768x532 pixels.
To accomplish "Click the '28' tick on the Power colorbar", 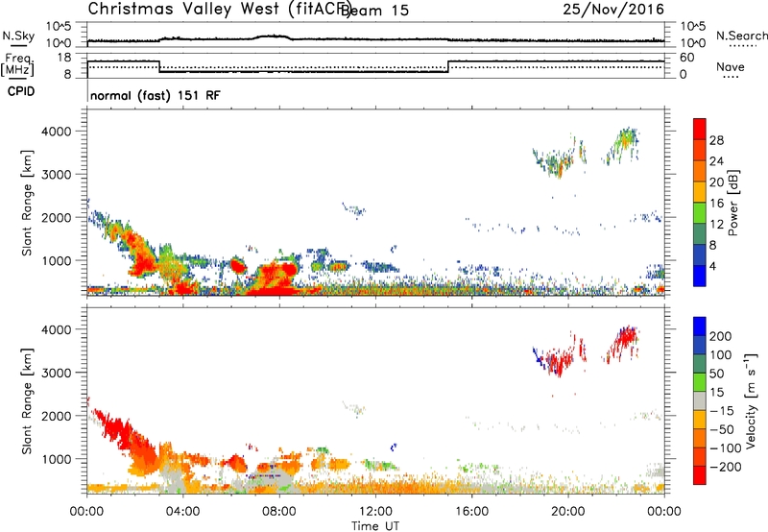I will point(716,140).
